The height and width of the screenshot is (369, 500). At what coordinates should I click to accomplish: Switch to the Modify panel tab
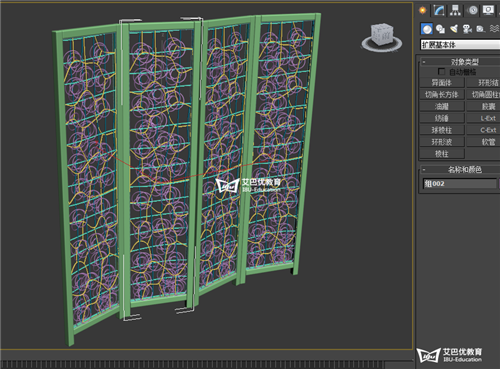439,10
